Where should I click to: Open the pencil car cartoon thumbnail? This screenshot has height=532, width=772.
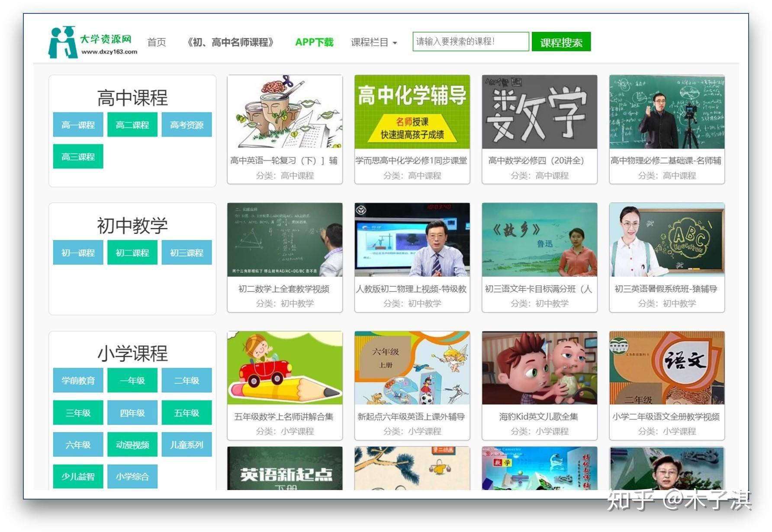click(285, 368)
